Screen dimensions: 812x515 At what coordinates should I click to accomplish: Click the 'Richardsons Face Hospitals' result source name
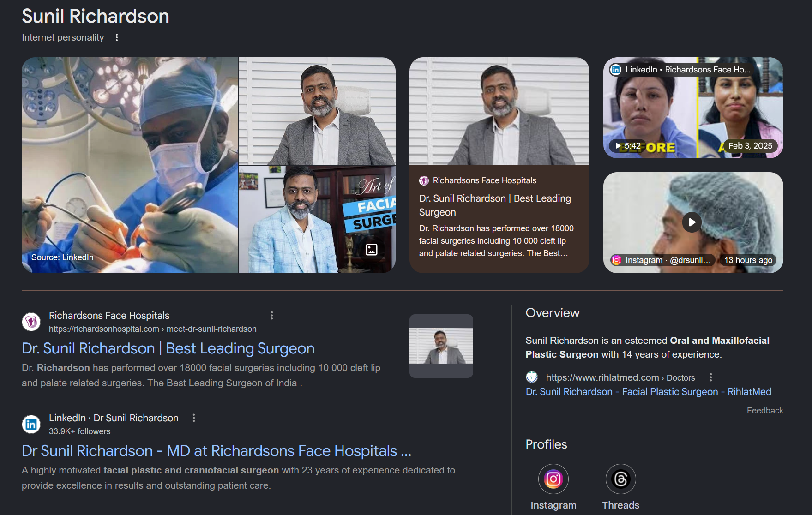(x=109, y=316)
